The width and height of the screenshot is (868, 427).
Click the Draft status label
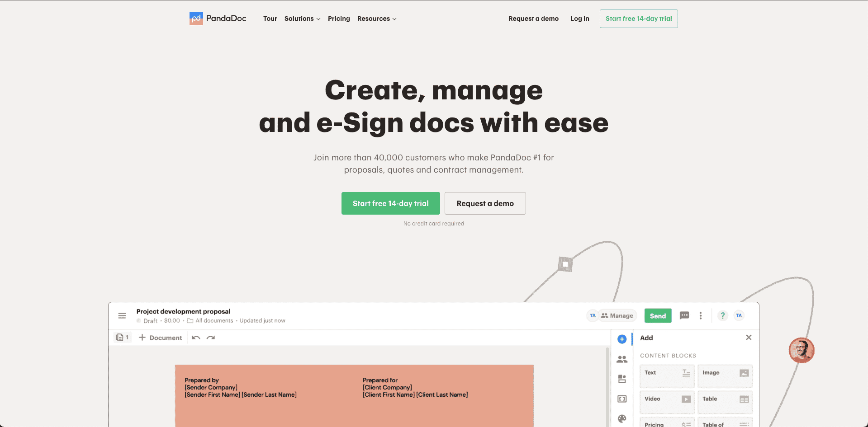(150, 321)
